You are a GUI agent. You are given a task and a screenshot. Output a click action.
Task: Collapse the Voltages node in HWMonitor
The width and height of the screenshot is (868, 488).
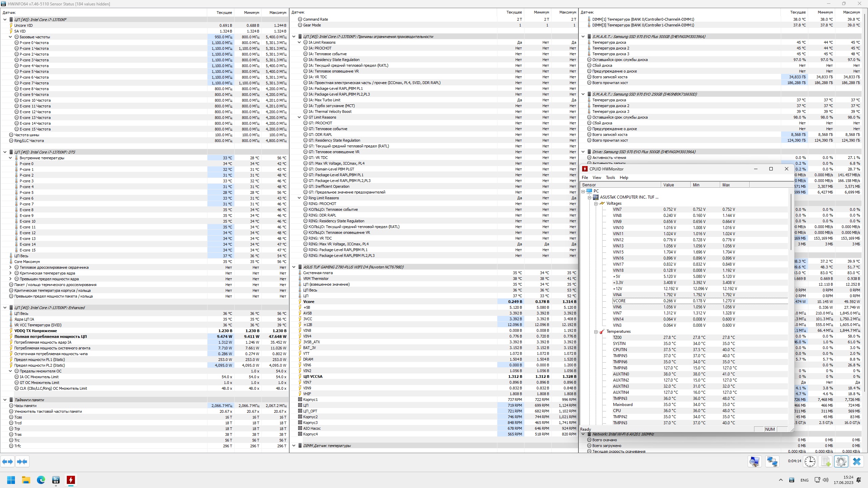(x=596, y=203)
